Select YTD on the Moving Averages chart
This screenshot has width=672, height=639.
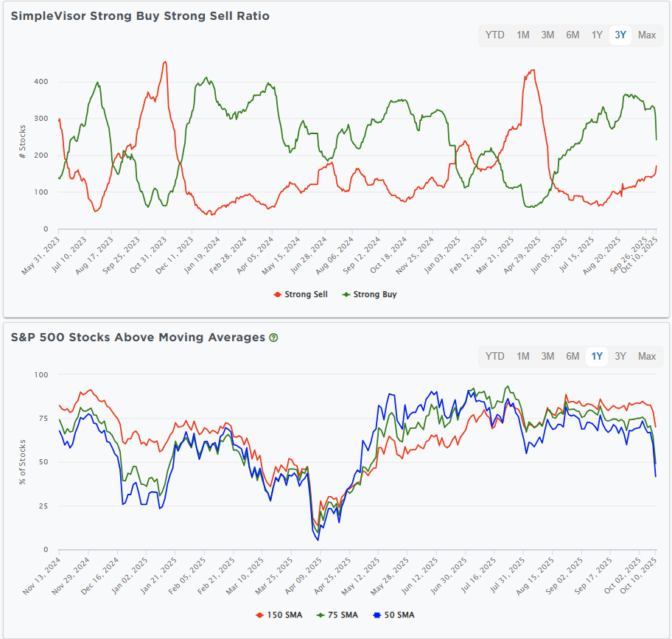point(495,356)
